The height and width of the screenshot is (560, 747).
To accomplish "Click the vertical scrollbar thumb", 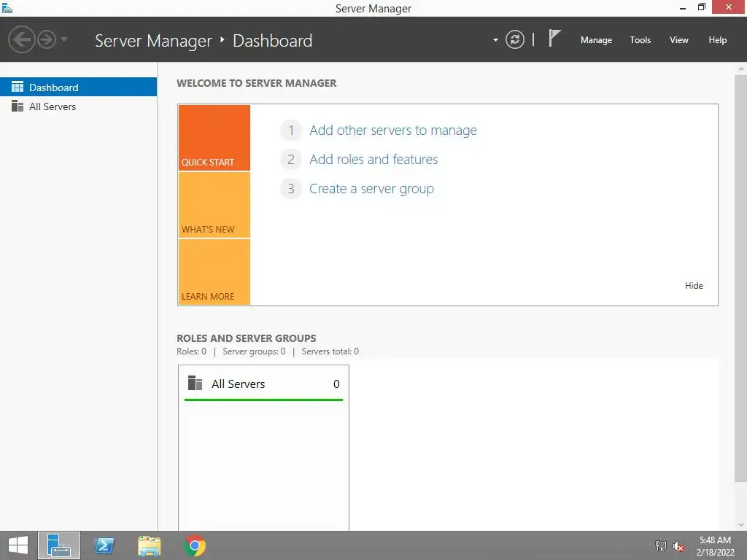I will pos(741,278).
